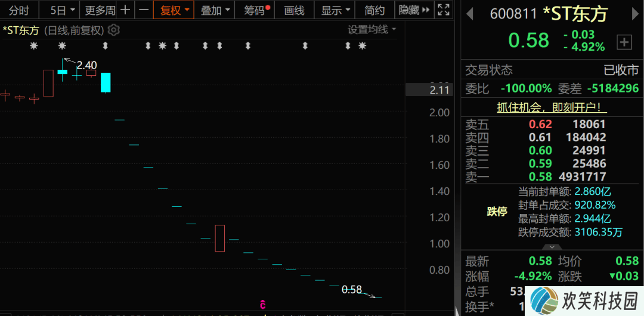Screen dimensions: 644x316
Task: Open chart settings gear next to 日线,前复权
Action: (114, 30)
